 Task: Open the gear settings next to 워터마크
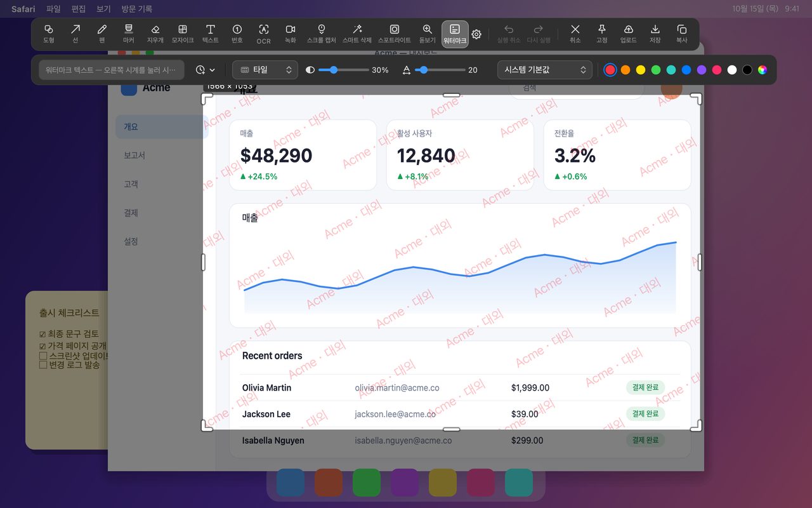click(476, 34)
